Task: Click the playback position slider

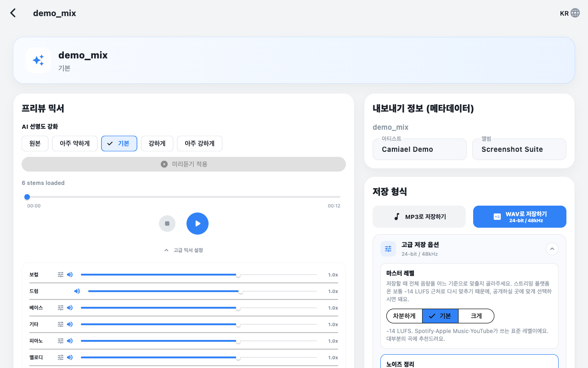Action: tap(184, 197)
